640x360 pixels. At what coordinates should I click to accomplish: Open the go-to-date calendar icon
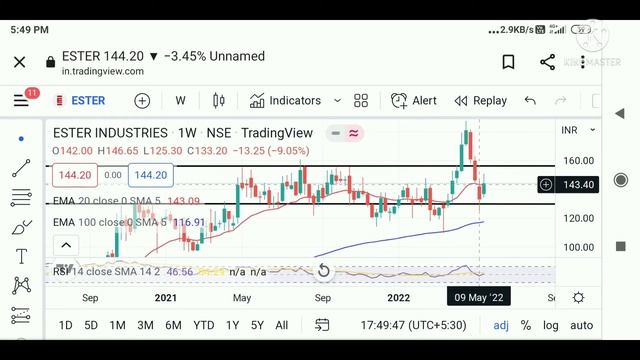coord(322,325)
